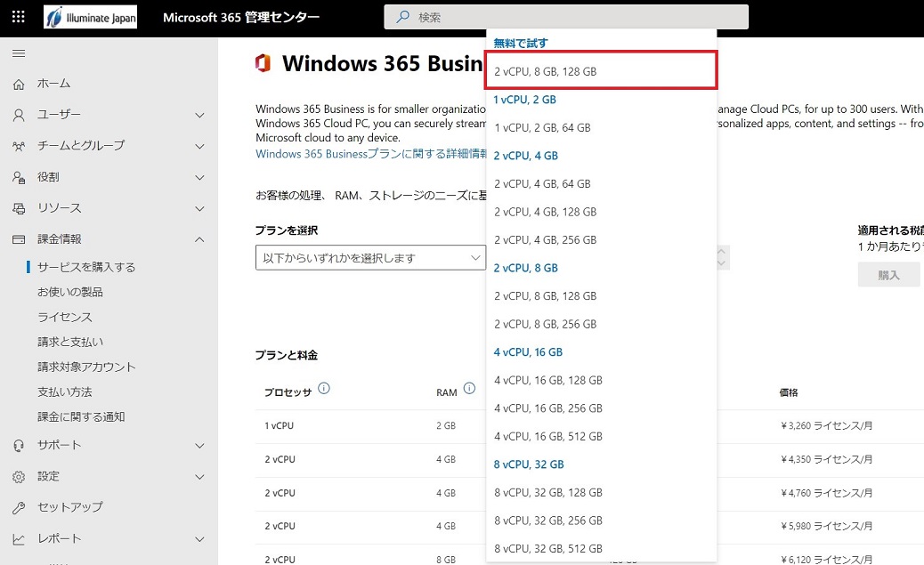This screenshot has height=565, width=924.
Task: Expand the リソース section chevron
Action: [x=199, y=208]
